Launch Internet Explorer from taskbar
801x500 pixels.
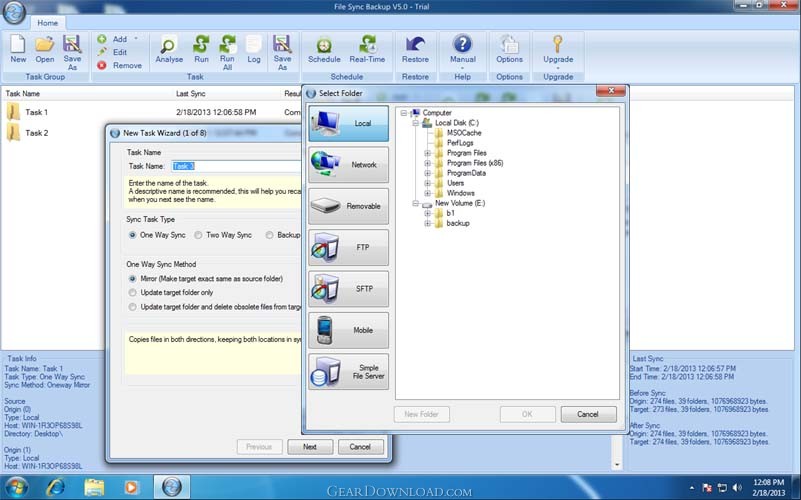(56, 487)
